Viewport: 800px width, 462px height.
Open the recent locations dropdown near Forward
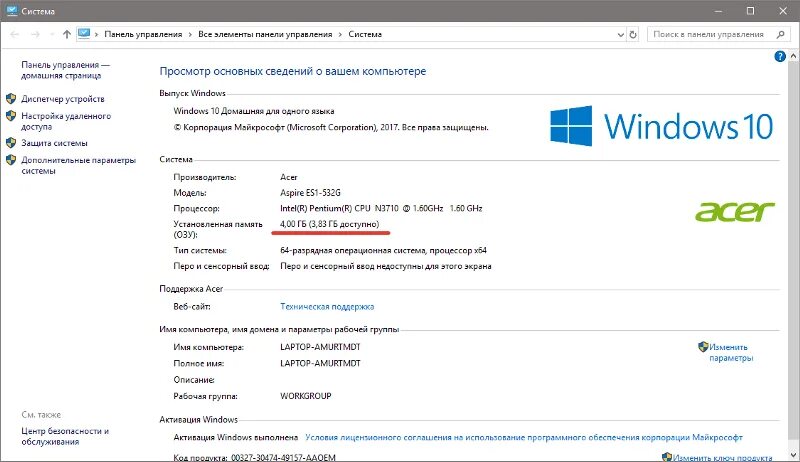pyautogui.click(x=52, y=35)
